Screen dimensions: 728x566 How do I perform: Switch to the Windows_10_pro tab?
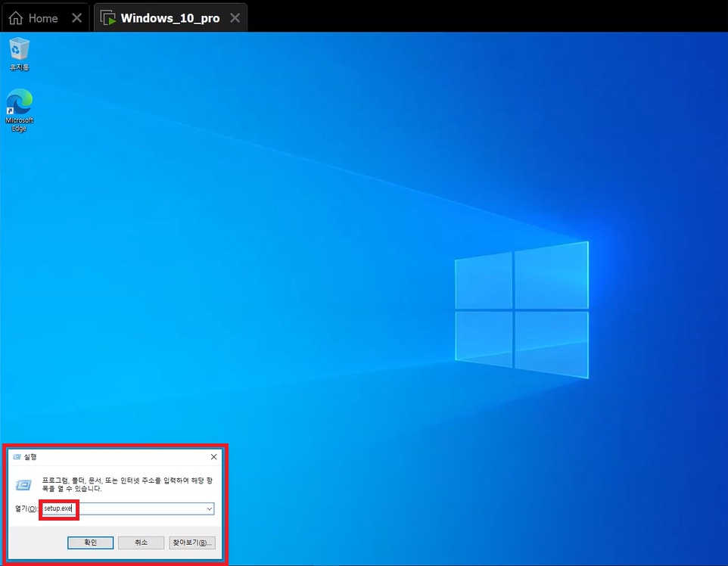point(170,18)
